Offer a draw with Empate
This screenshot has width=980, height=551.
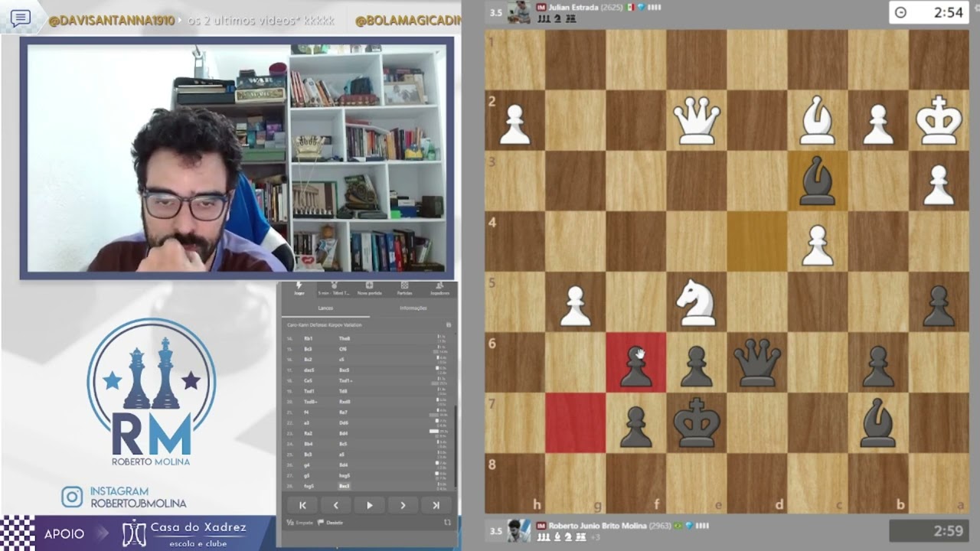299,522
